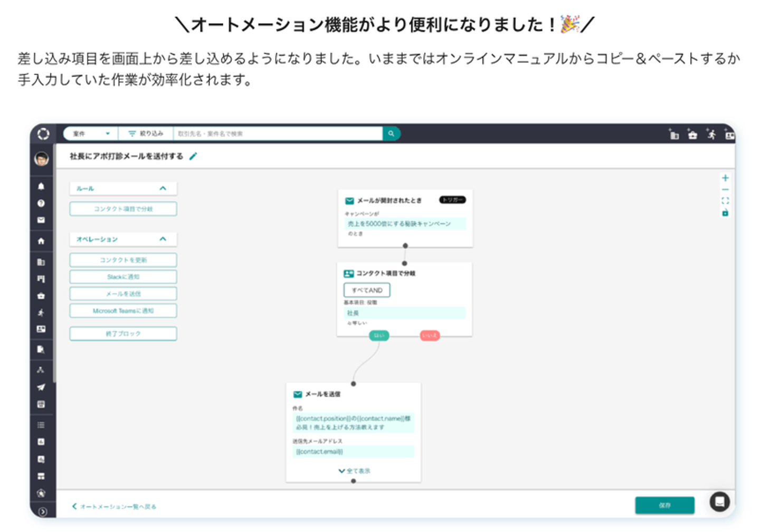Screen dimensions: 760x532
Task: Open the 案件 search type dropdown
Action: coord(91,134)
